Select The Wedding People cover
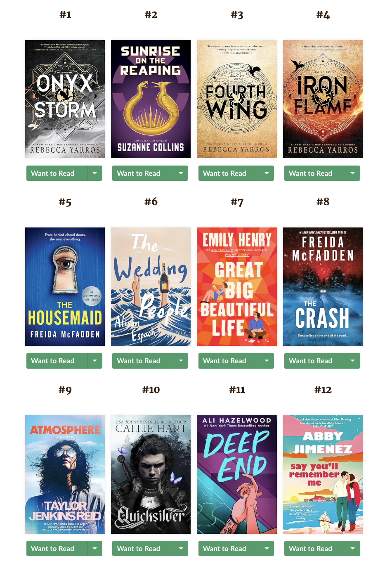392x573 pixels. pos(151,286)
